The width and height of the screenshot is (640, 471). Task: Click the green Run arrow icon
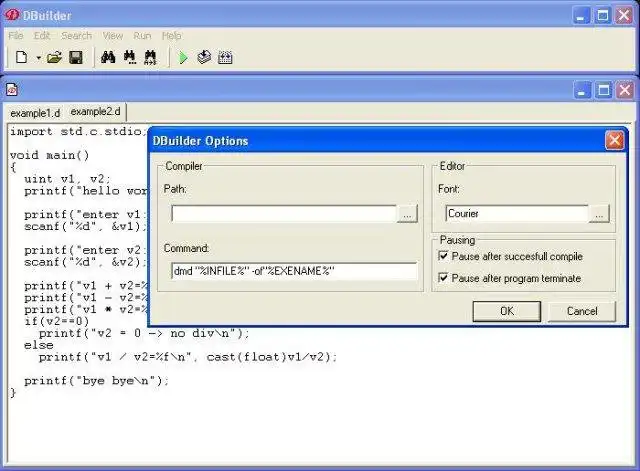(183, 58)
